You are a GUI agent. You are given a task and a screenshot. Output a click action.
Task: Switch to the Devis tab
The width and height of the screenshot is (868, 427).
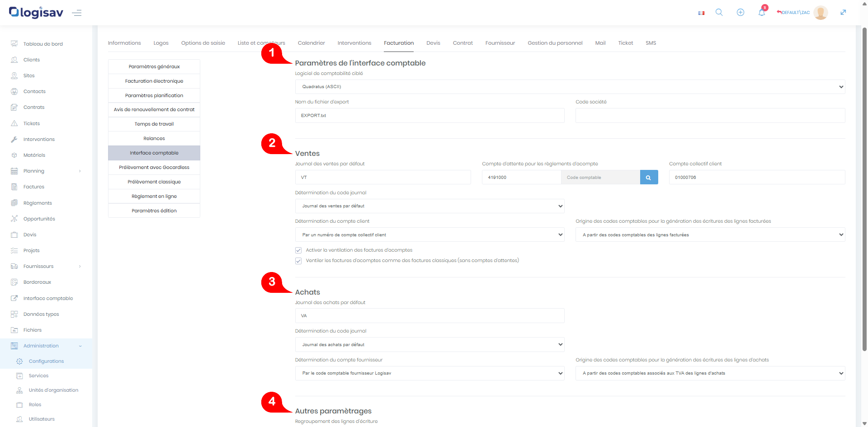pyautogui.click(x=433, y=43)
